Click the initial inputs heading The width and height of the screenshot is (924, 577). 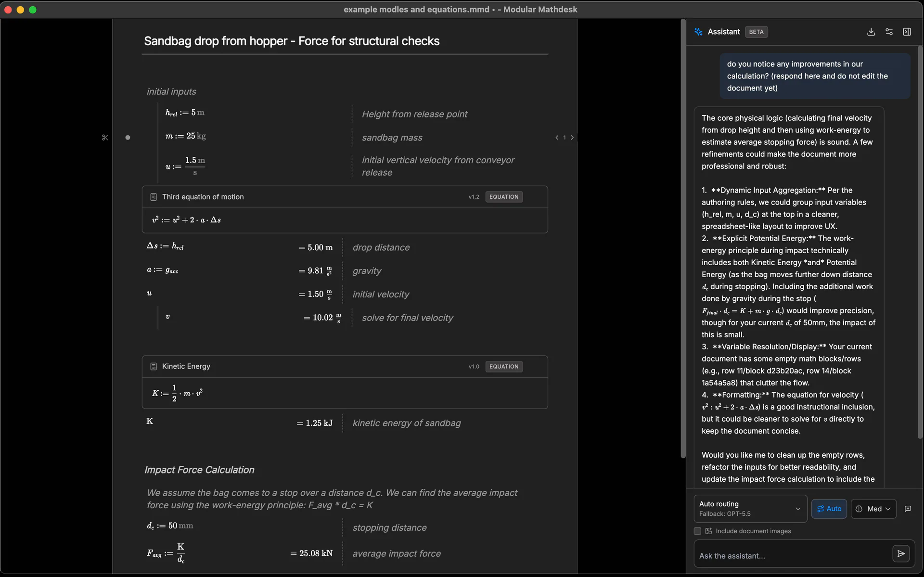(x=171, y=91)
